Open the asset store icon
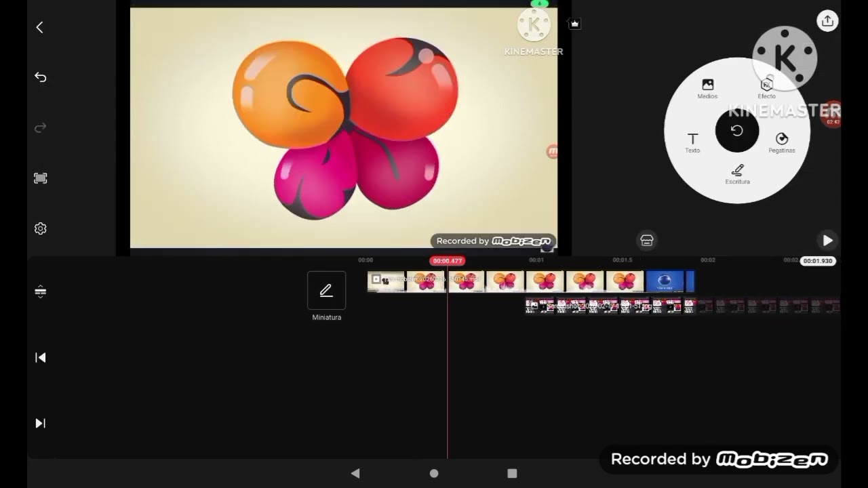The width and height of the screenshot is (868, 488). pyautogui.click(x=647, y=240)
